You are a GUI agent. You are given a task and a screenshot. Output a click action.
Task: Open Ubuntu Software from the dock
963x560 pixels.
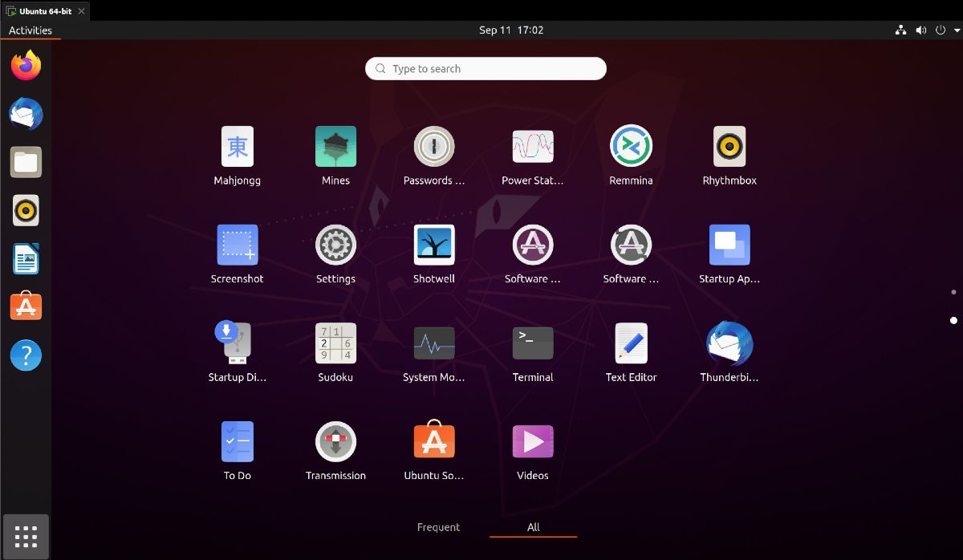click(x=26, y=306)
